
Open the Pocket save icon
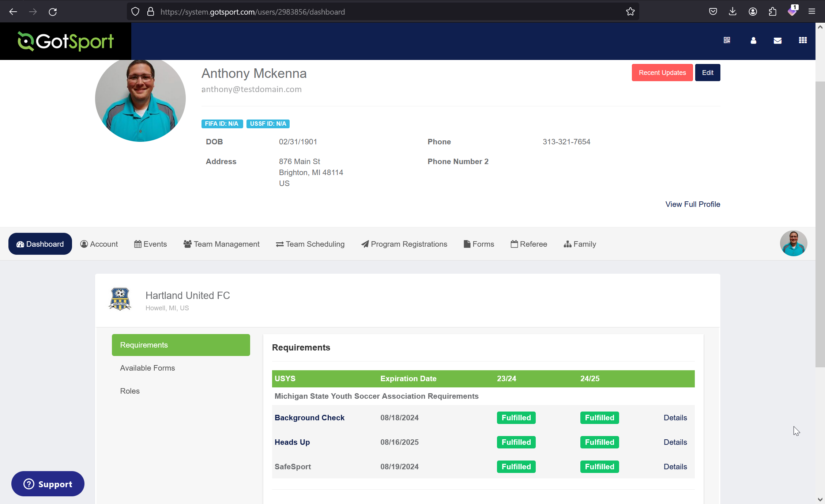713,12
